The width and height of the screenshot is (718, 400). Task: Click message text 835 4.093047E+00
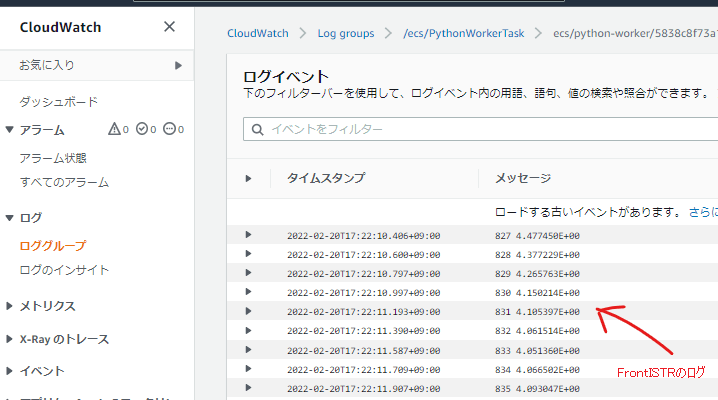pyautogui.click(x=537, y=389)
